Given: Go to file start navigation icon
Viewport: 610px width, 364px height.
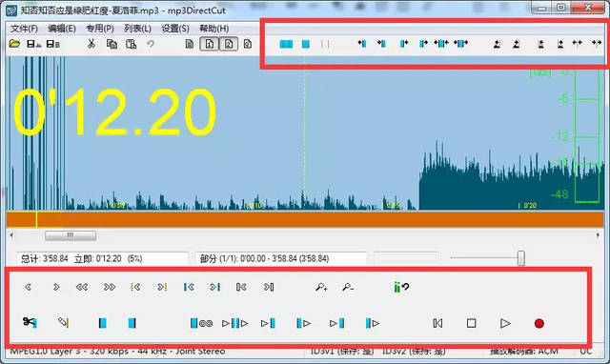Looking at the screenshot, I should [241, 287].
